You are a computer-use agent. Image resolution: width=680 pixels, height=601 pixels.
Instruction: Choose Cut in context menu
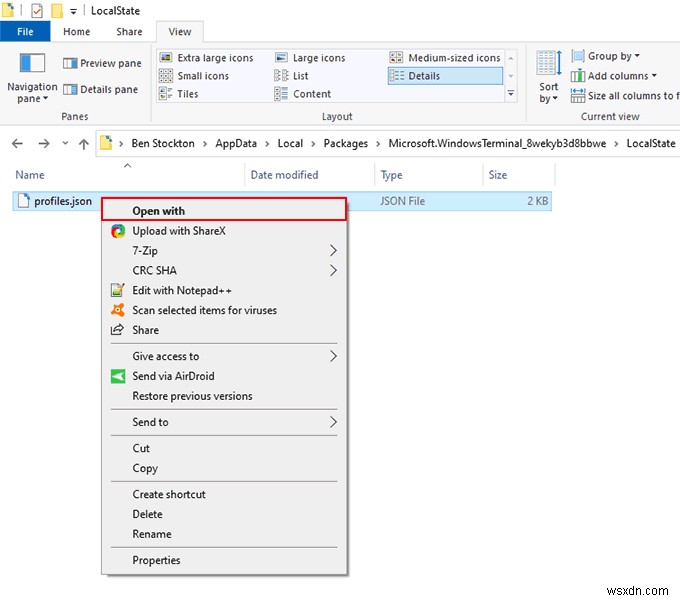(x=224, y=448)
